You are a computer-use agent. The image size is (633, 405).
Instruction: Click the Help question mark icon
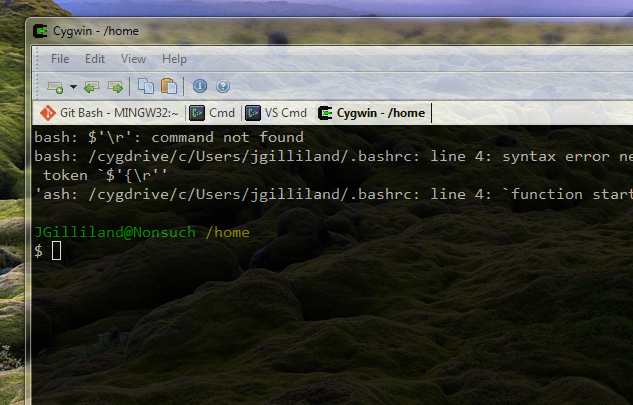(x=223, y=86)
